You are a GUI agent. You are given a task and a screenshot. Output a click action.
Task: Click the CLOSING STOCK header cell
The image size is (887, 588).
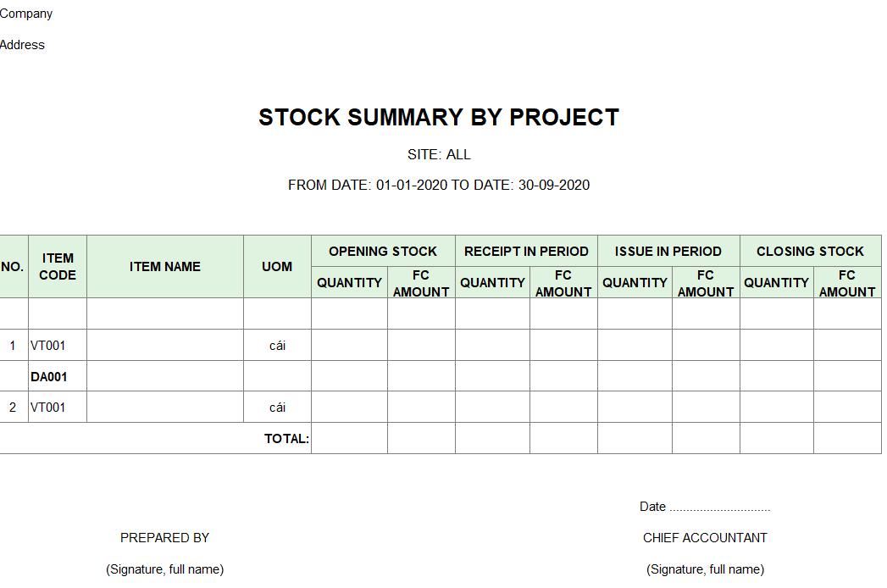pyautogui.click(x=810, y=252)
